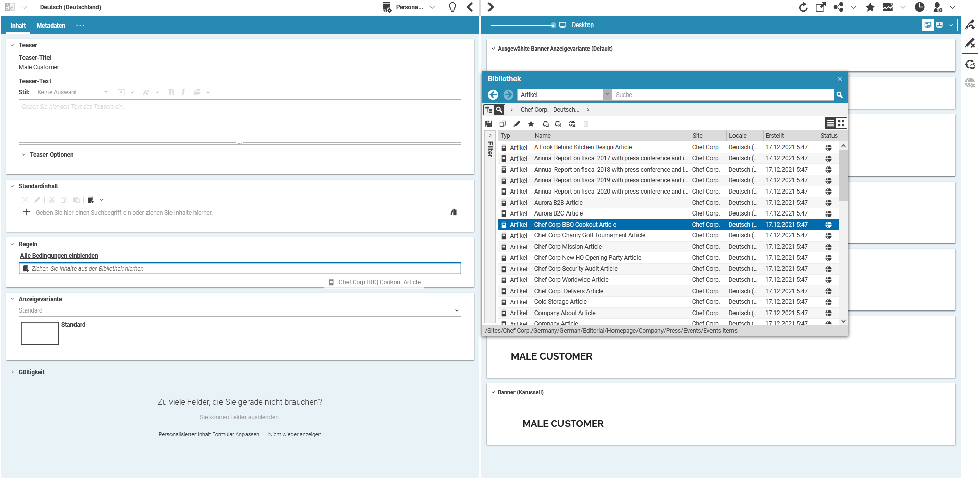Click the pencil edit icon in library toolbar

pos(517,124)
